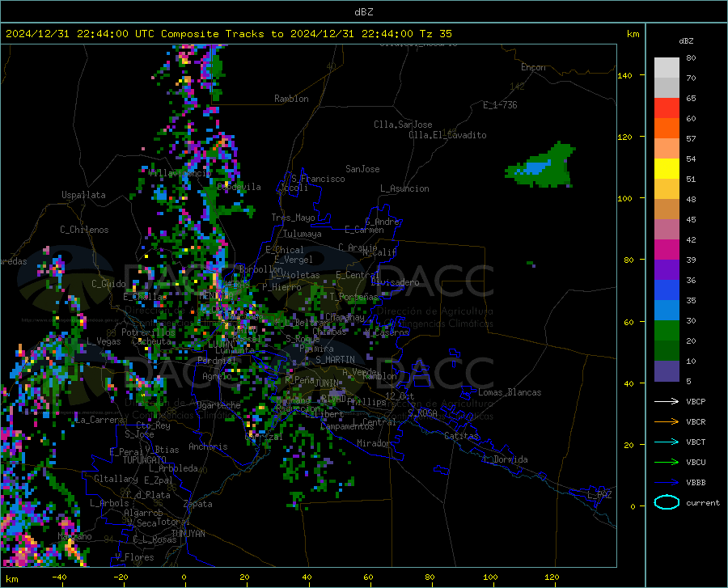Viewport: 728px width, 588px height.
Task: Click the Villavicencio map label
Action: [180, 173]
